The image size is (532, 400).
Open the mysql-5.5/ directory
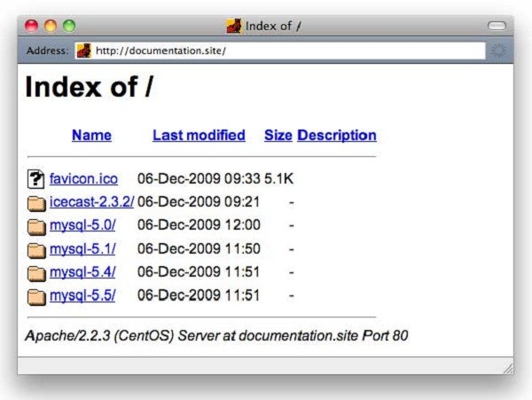tap(82, 296)
